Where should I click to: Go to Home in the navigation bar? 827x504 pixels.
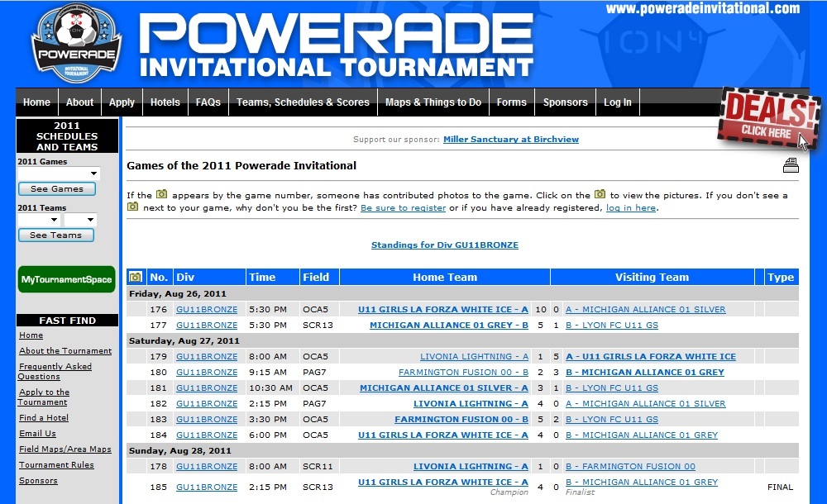(x=36, y=102)
